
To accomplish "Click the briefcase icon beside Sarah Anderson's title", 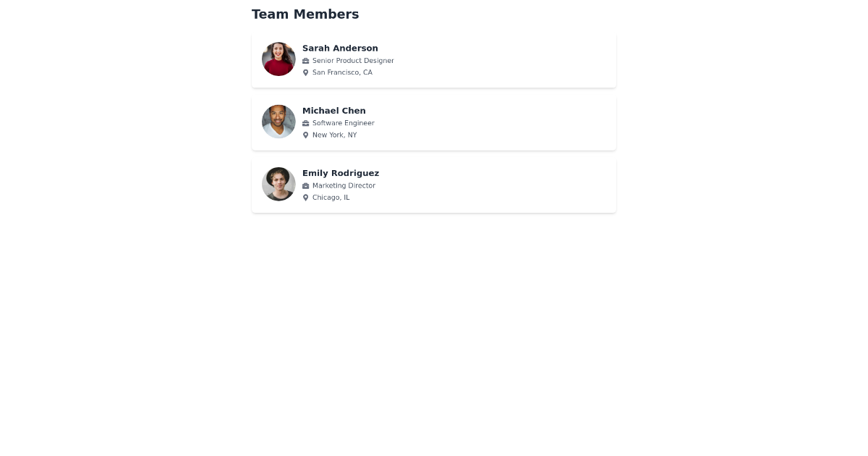I will point(306,61).
